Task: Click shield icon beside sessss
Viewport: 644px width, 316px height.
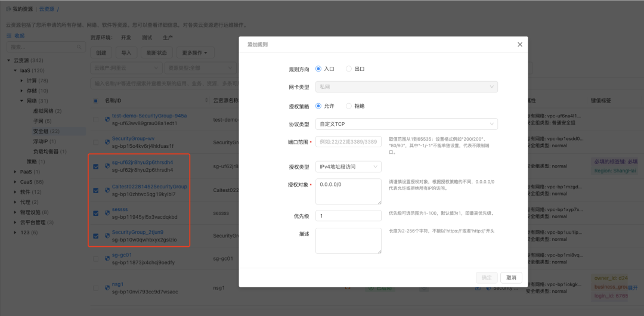Action: click(x=107, y=213)
